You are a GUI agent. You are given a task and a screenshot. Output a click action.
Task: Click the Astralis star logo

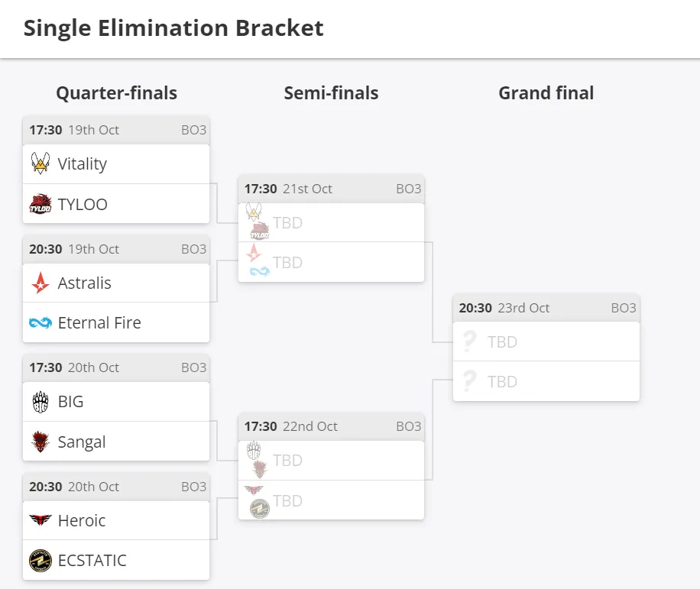[41, 283]
